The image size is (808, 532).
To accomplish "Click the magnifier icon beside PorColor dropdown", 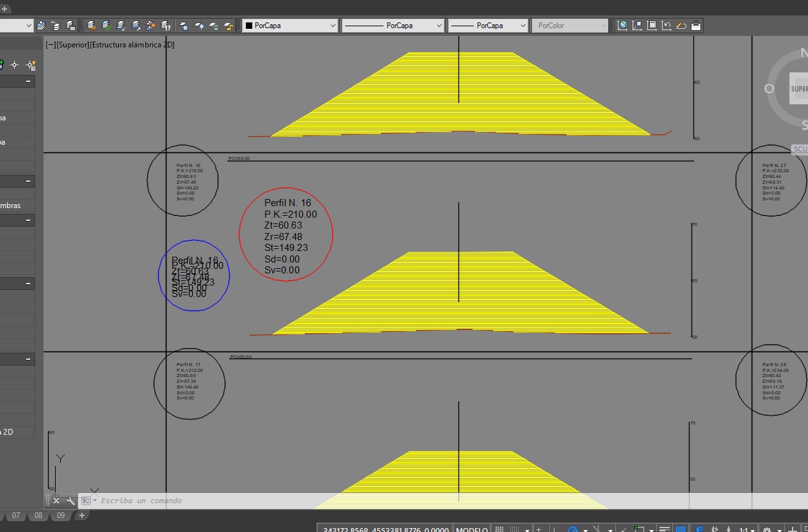I will point(622,26).
